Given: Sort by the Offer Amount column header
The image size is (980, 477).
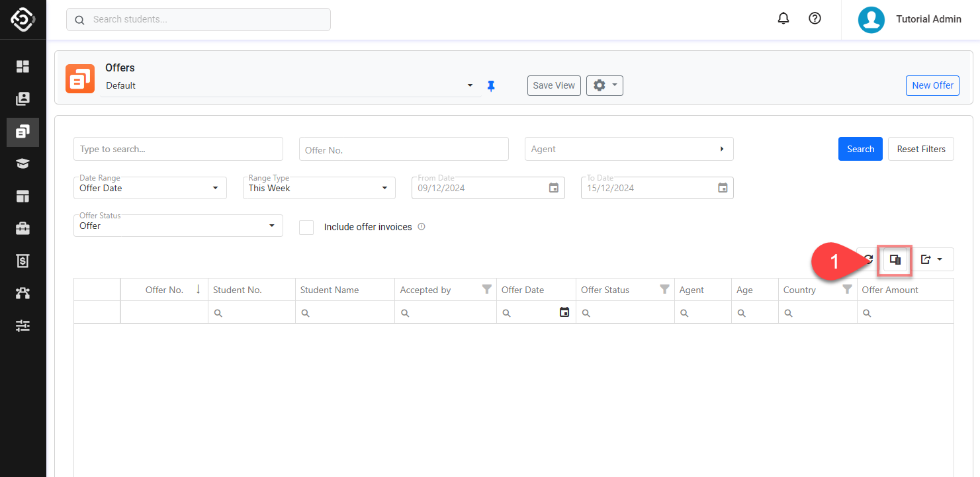Looking at the screenshot, I should pos(905,290).
